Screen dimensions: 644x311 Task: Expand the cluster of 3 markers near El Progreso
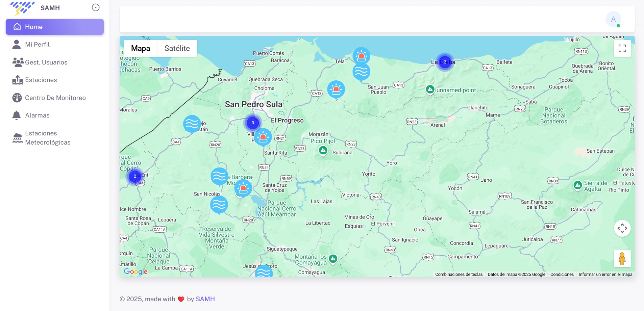click(252, 123)
